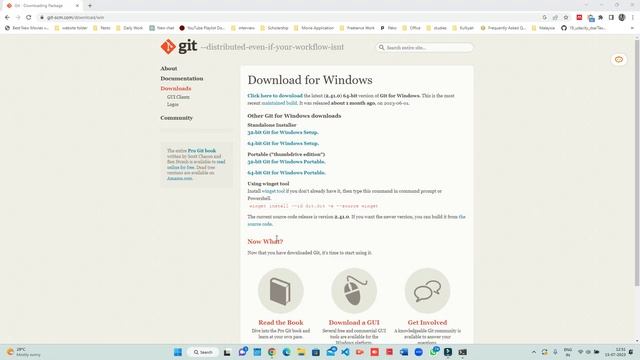Click the git logo in page header
640x360 pixels.
179,47
